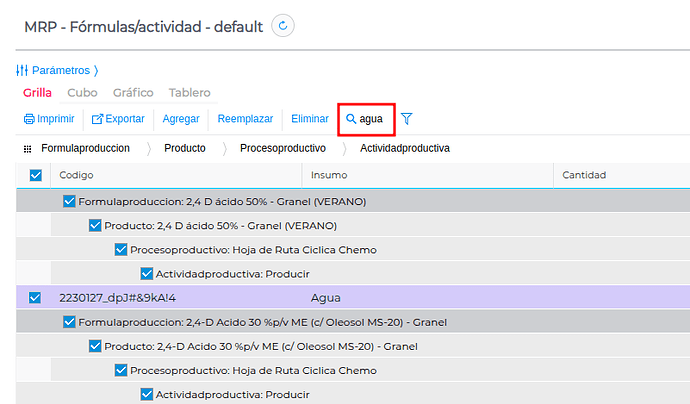This screenshot has width=690, height=404.
Task: Click the printer icon for Imprimir
Action: coord(29,119)
